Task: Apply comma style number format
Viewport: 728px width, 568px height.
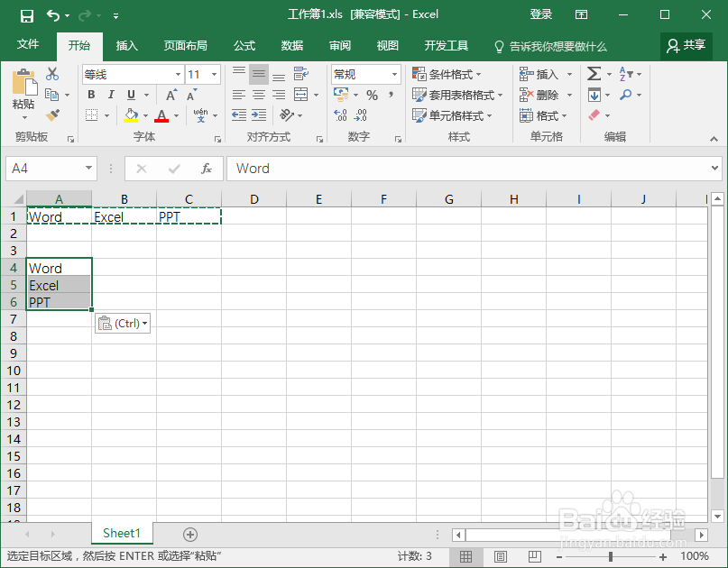Action: click(x=392, y=95)
